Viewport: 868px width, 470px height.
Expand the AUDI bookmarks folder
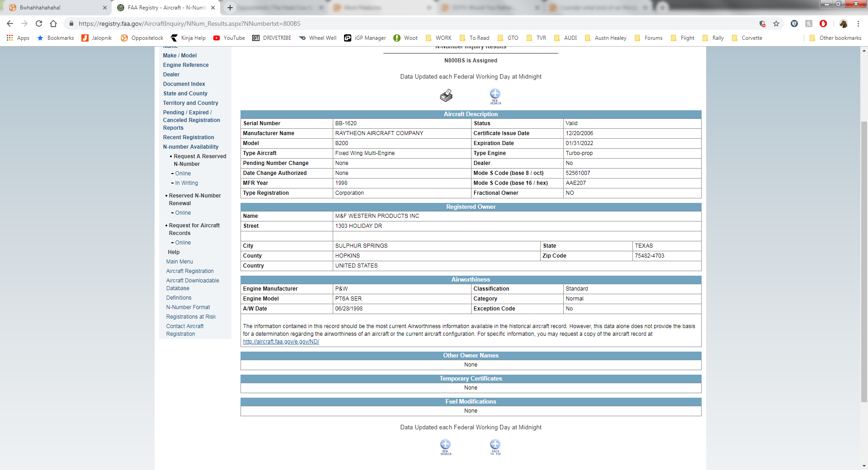[565, 38]
